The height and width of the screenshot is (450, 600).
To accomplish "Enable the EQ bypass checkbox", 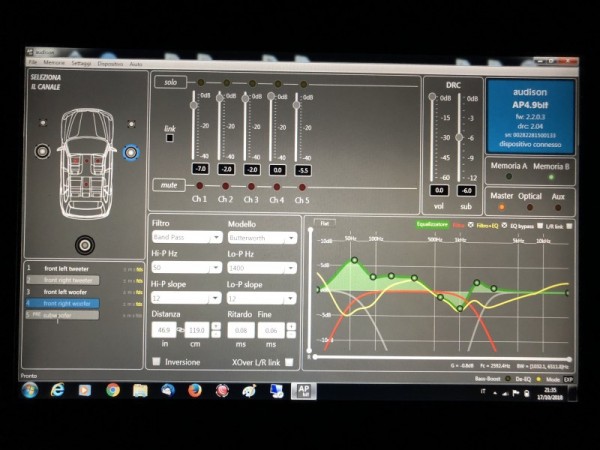I will (x=540, y=226).
